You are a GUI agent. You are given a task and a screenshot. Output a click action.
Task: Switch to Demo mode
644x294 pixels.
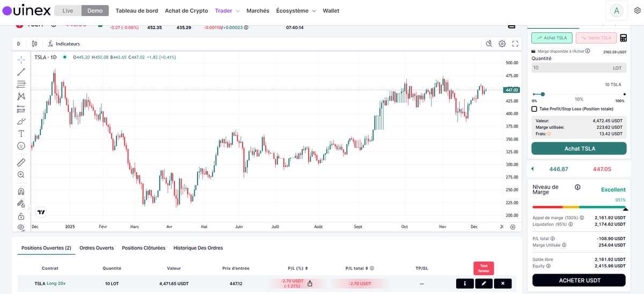point(95,11)
